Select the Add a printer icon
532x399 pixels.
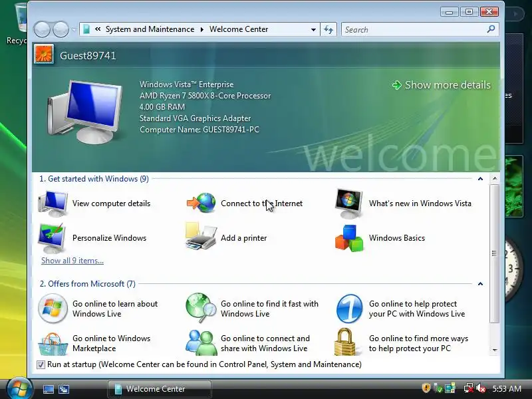click(201, 237)
